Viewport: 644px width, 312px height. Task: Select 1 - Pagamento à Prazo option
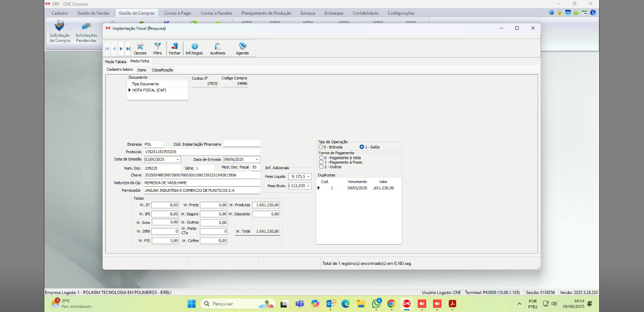click(x=322, y=162)
